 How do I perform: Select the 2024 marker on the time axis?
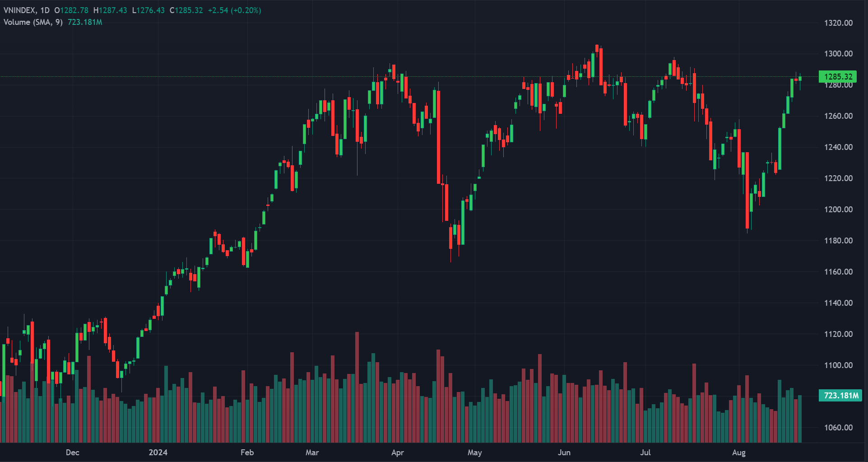point(158,453)
